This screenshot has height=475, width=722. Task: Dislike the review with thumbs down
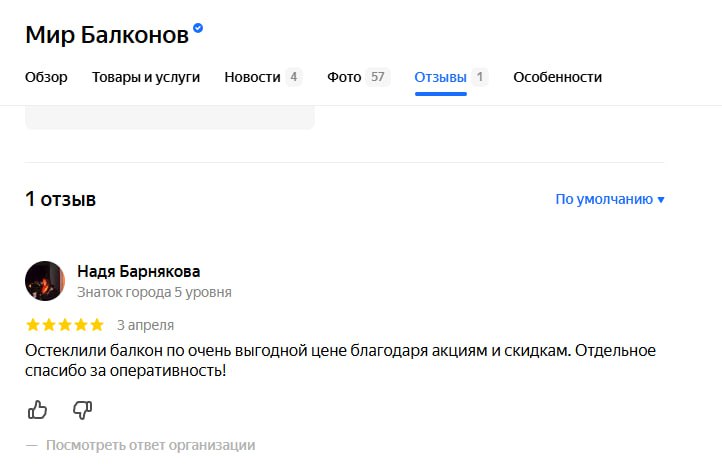[83, 410]
